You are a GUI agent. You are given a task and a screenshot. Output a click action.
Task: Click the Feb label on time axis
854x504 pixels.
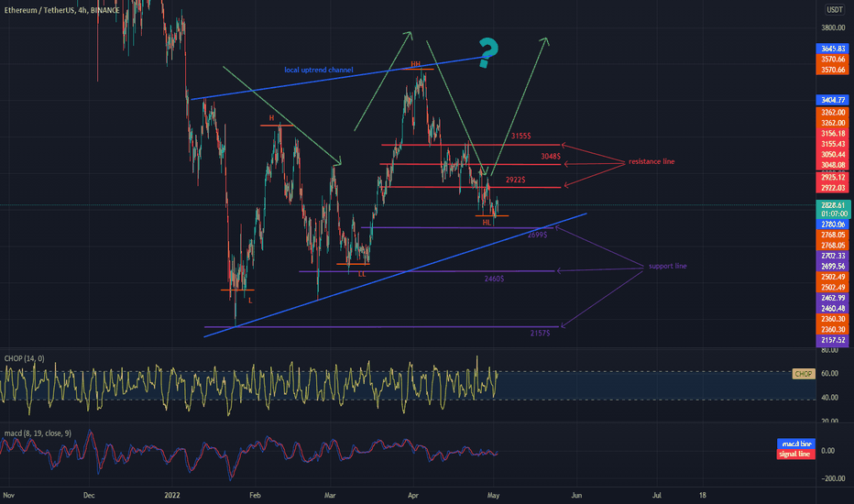coord(255,495)
